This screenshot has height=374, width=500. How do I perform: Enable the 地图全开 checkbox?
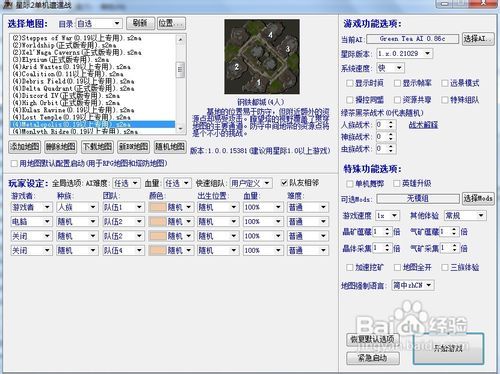tap(397, 267)
